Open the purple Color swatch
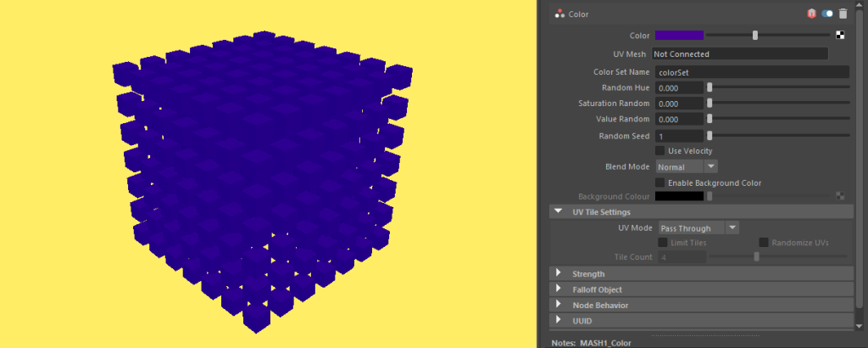This screenshot has height=348, width=868. click(x=679, y=36)
